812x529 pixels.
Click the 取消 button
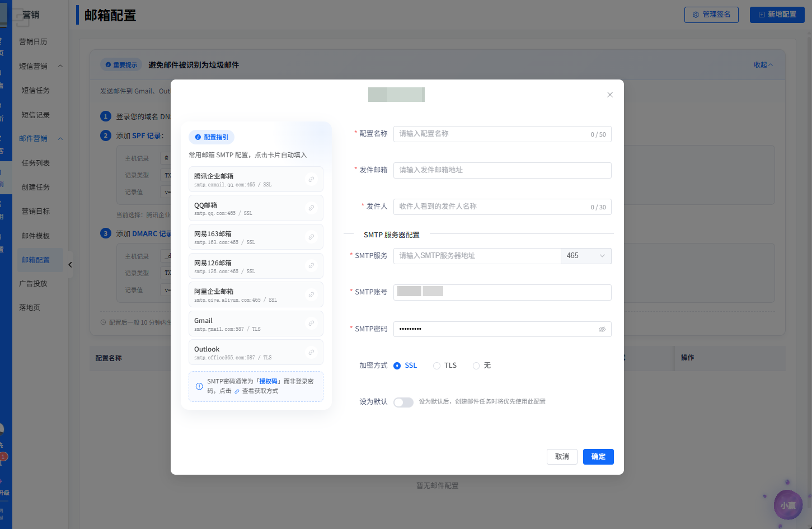[562, 457]
